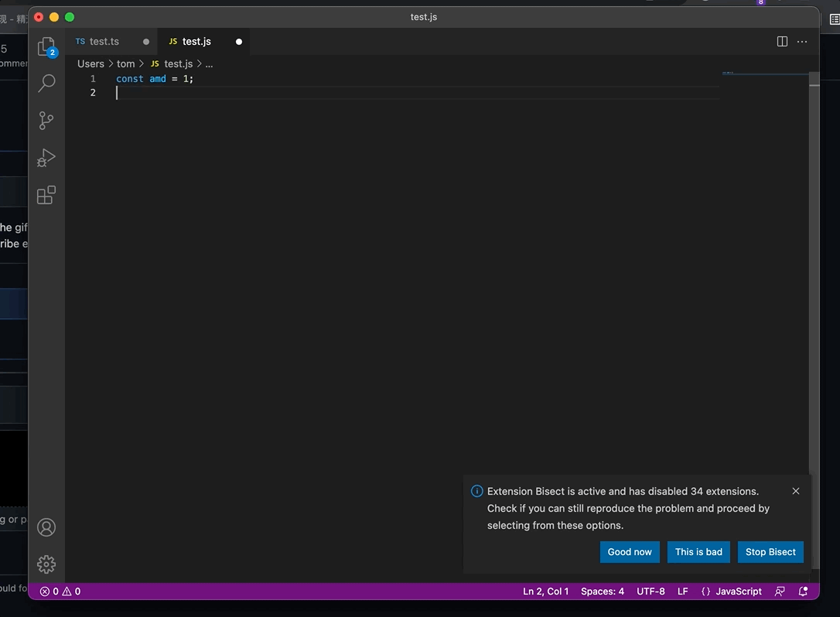Toggle the errors and warnings indicator
The image size is (840, 617).
click(x=60, y=591)
